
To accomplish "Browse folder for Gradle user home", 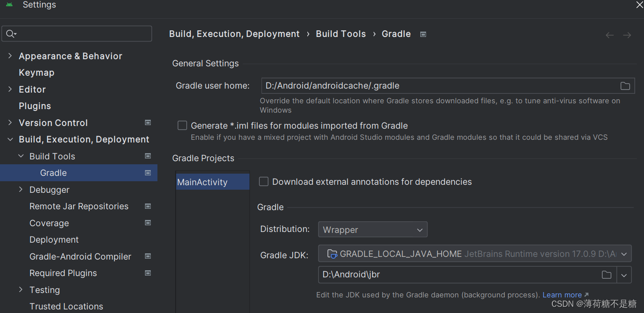I will [x=625, y=86].
